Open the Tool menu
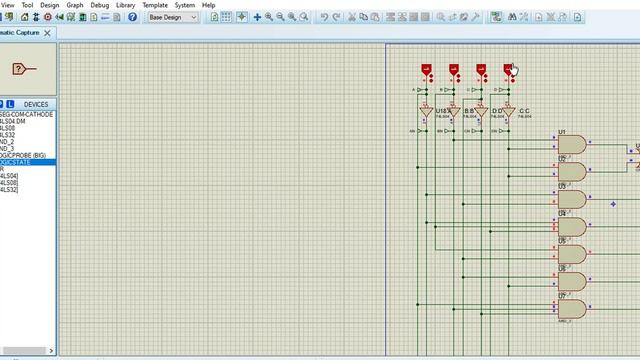640x360 pixels. pyautogui.click(x=27, y=5)
